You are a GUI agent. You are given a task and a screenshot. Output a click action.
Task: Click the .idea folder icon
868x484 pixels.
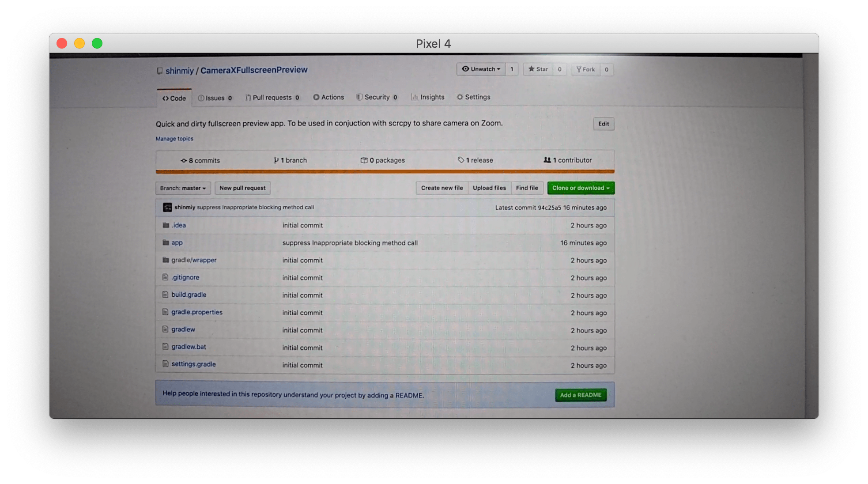pos(166,225)
